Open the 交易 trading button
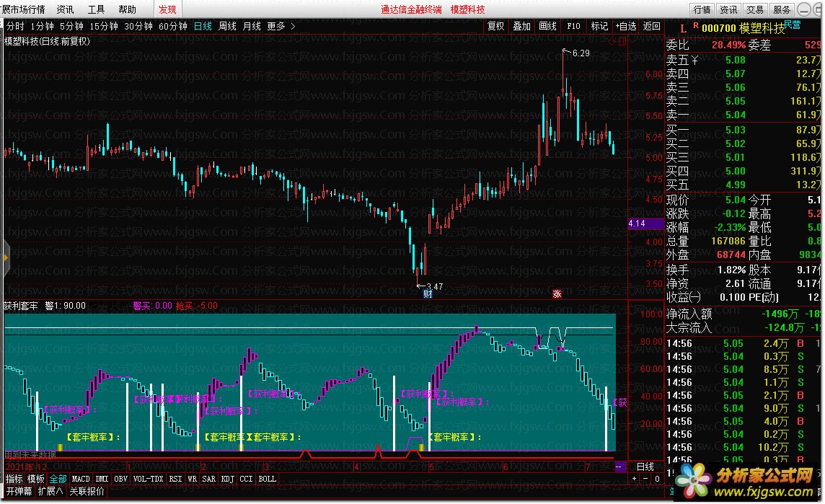This screenshot has width=825, height=504. pyautogui.click(x=755, y=9)
